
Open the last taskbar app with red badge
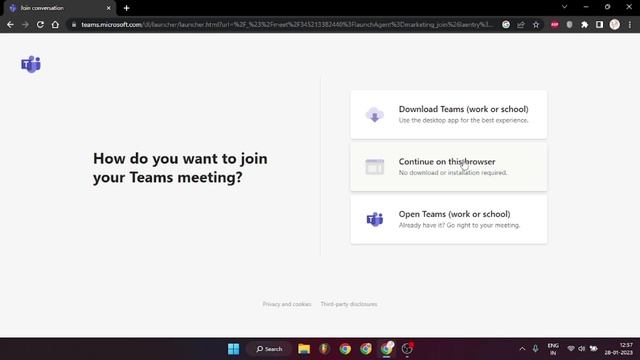[x=407, y=349]
